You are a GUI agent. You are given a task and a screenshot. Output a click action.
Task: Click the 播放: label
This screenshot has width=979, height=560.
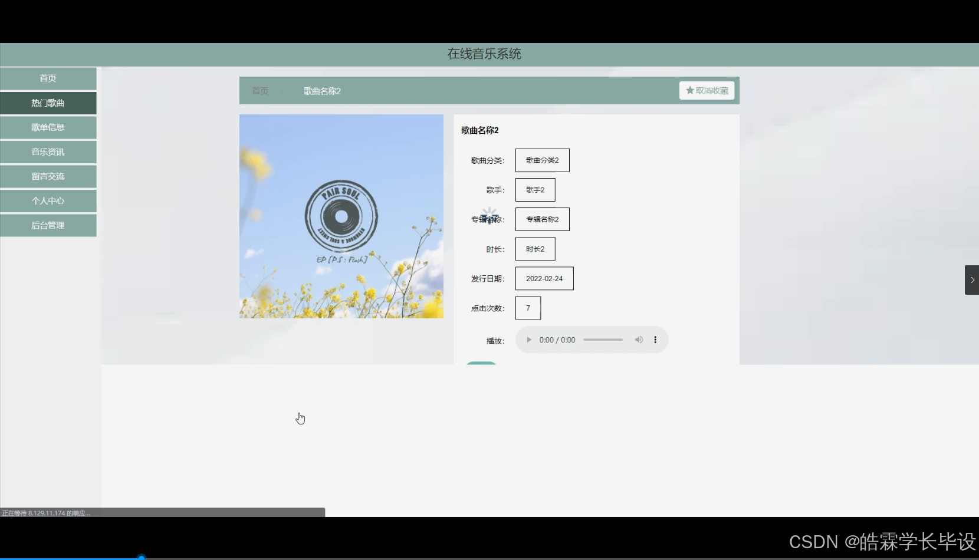[495, 341]
